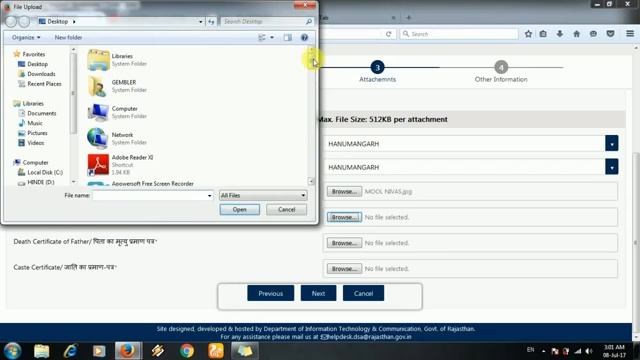
Task: Launch Internet Explorer from the taskbar
Action: [x=71, y=351]
